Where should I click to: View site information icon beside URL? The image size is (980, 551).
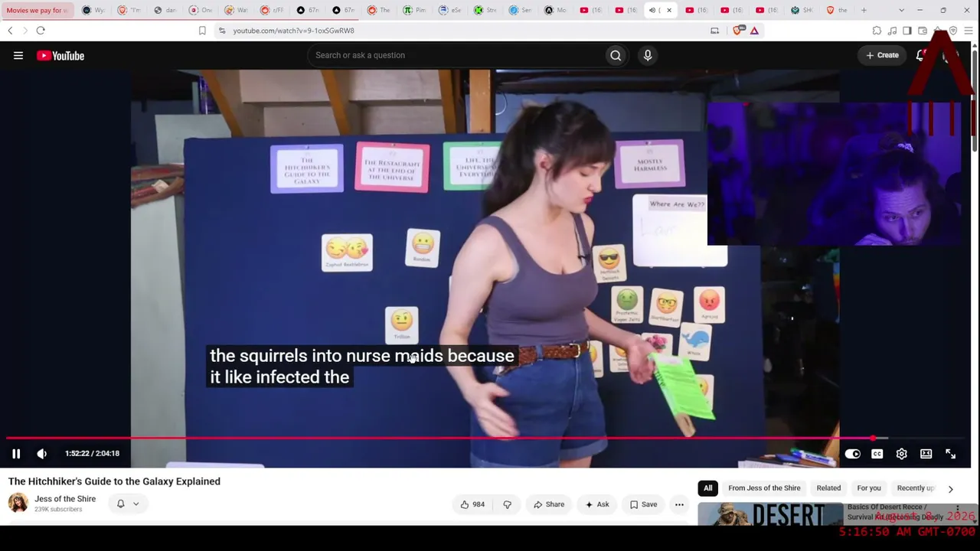[222, 31]
